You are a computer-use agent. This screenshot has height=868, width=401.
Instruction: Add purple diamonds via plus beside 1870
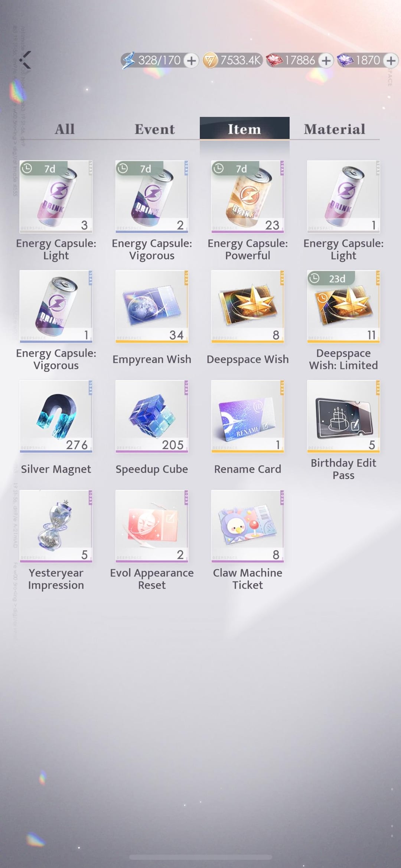(x=390, y=60)
